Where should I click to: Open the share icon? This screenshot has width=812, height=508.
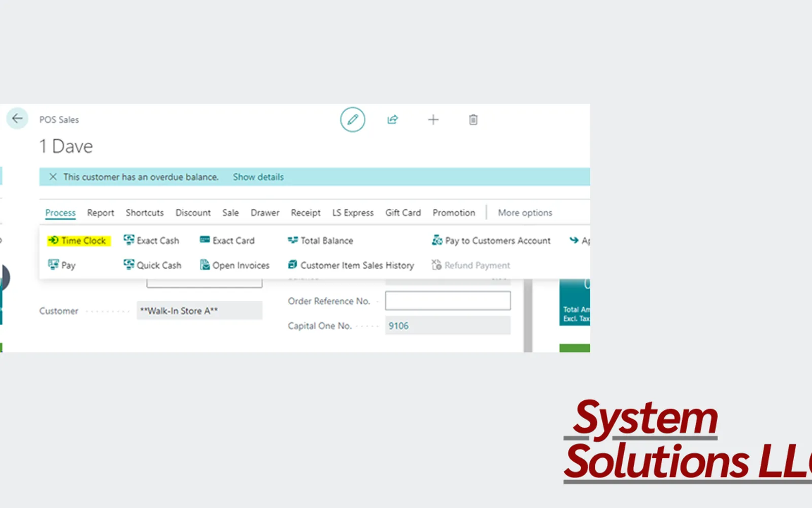coord(393,120)
